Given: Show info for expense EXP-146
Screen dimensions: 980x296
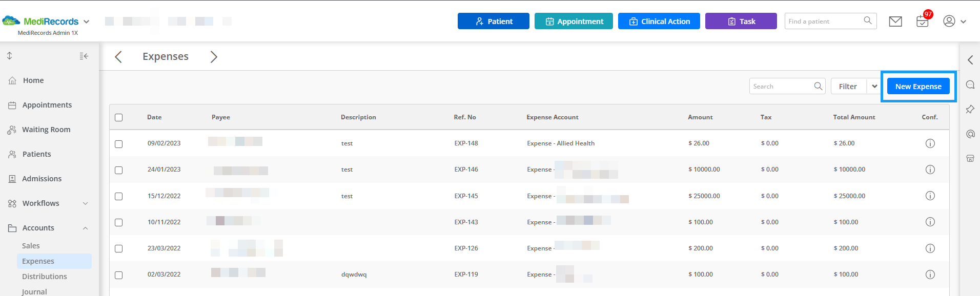Looking at the screenshot, I should click(930, 170).
